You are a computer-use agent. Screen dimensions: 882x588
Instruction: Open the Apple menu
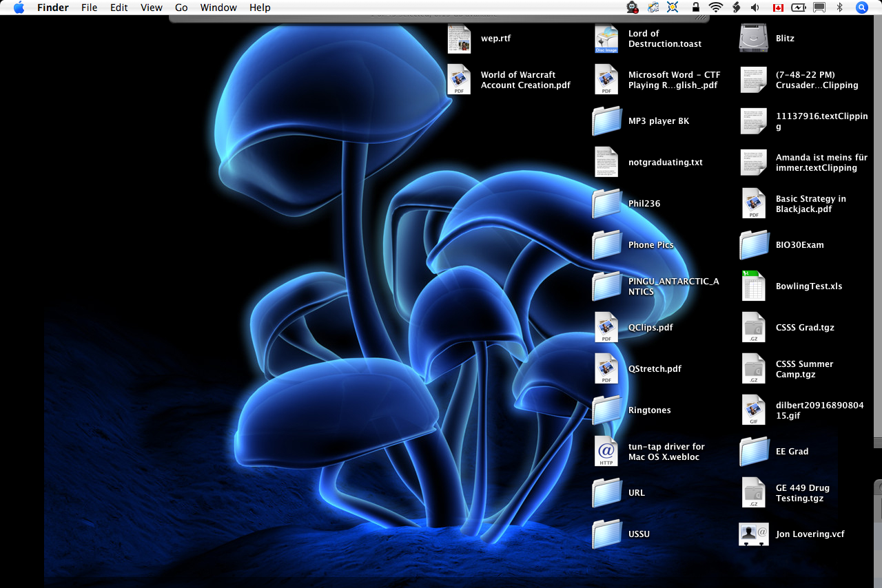[x=19, y=8]
